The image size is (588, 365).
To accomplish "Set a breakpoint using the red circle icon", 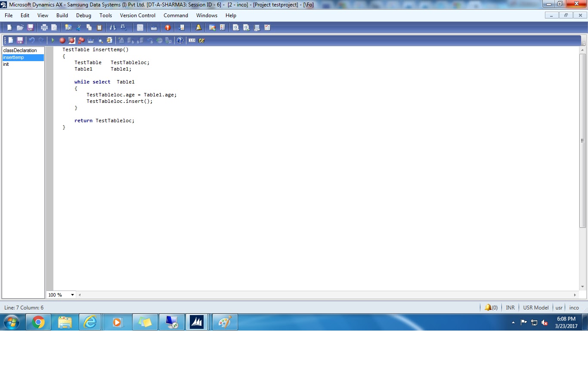I will click(62, 40).
